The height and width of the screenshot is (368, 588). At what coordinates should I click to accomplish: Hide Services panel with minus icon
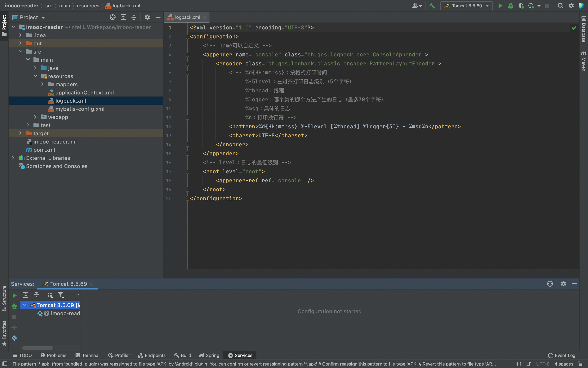[574, 284]
